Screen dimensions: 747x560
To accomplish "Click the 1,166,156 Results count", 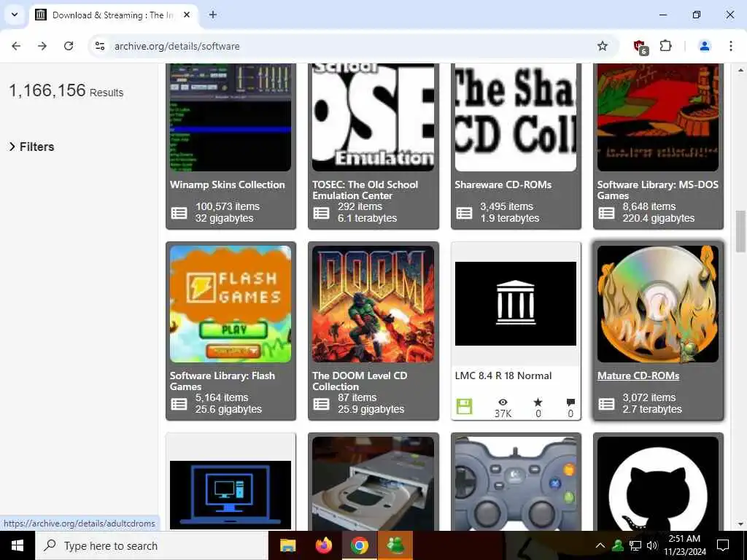I will [x=66, y=90].
